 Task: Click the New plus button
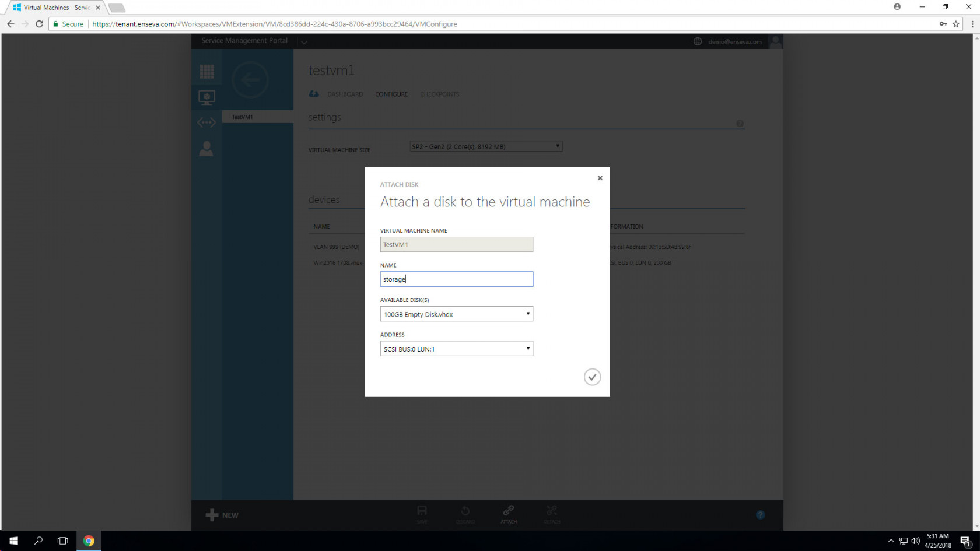click(222, 515)
